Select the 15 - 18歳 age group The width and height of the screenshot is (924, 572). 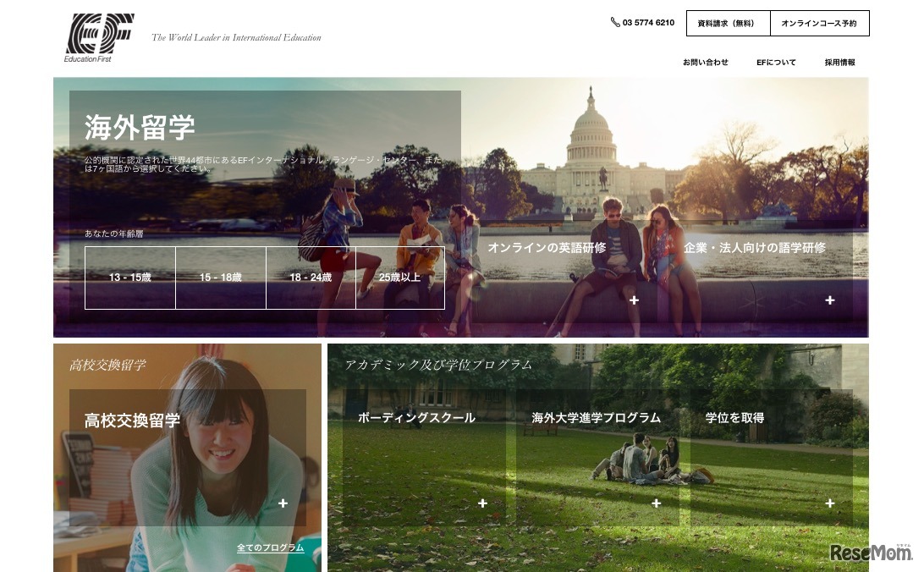(x=221, y=278)
